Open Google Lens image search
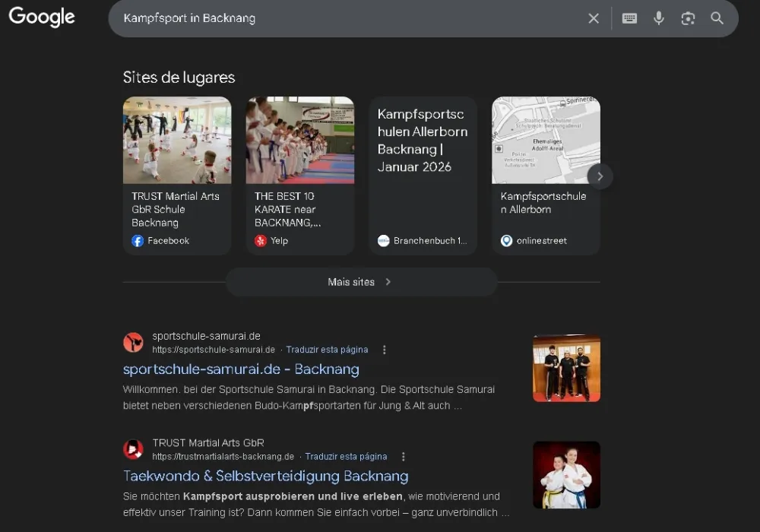The image size is (760, 532). [688, 18]
